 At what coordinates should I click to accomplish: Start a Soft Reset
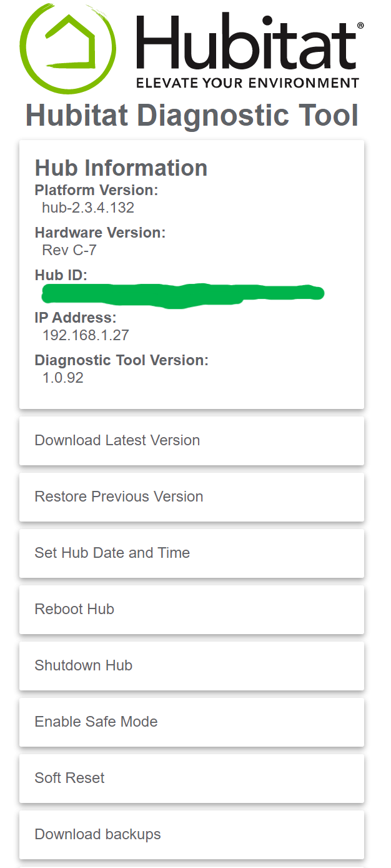(x=191, y=778)
